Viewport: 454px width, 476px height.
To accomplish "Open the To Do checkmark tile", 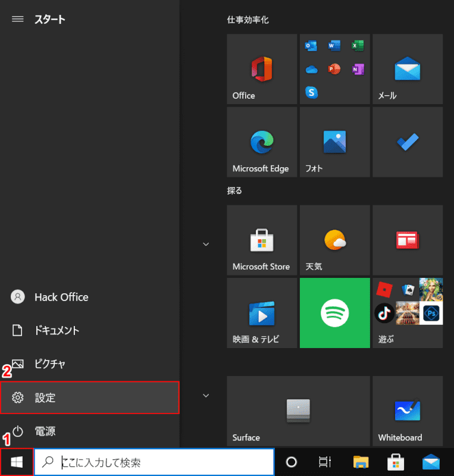I will click(408, 142).
